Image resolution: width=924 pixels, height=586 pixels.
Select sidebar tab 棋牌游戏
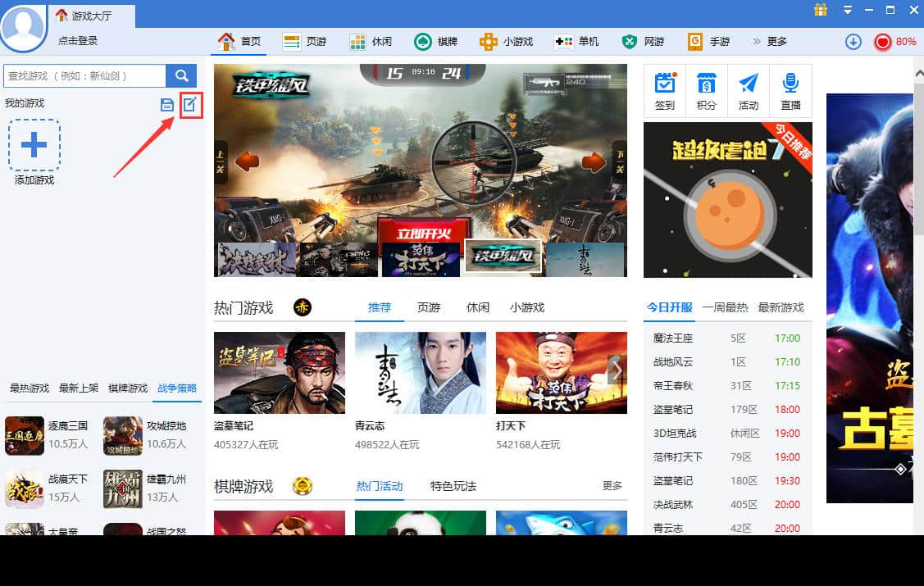[128, 388]
